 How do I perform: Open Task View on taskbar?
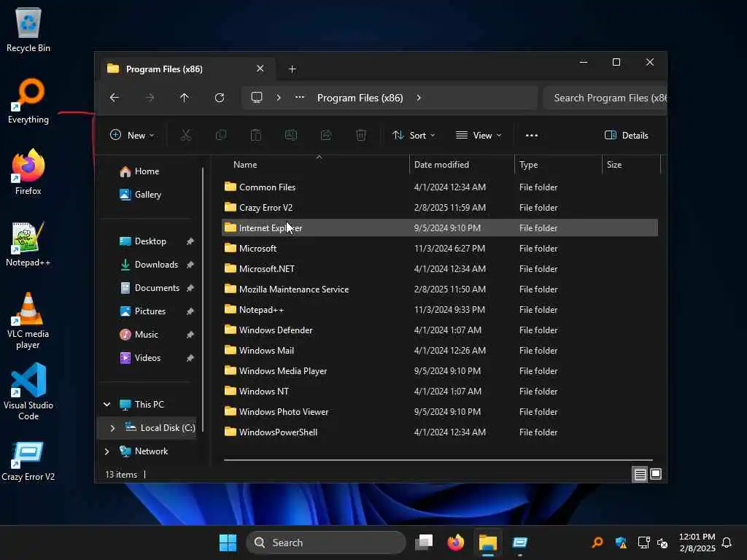tap(424, 542)
